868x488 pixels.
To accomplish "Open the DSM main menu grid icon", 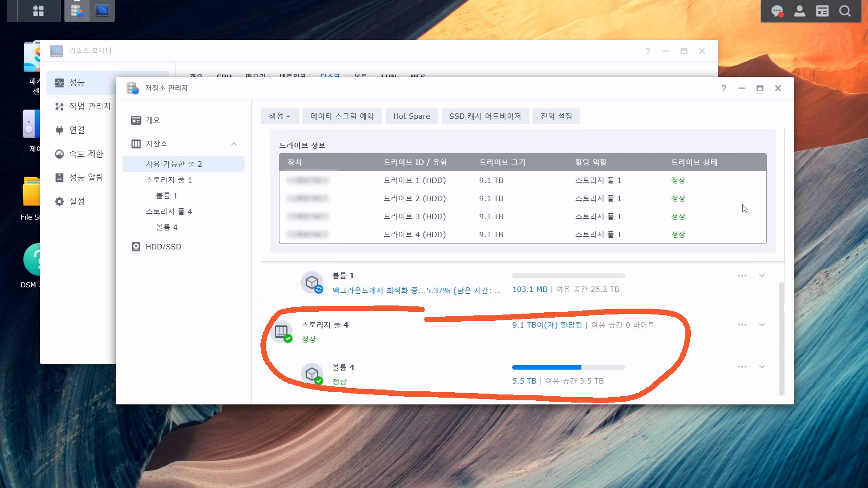I will 38,11.
